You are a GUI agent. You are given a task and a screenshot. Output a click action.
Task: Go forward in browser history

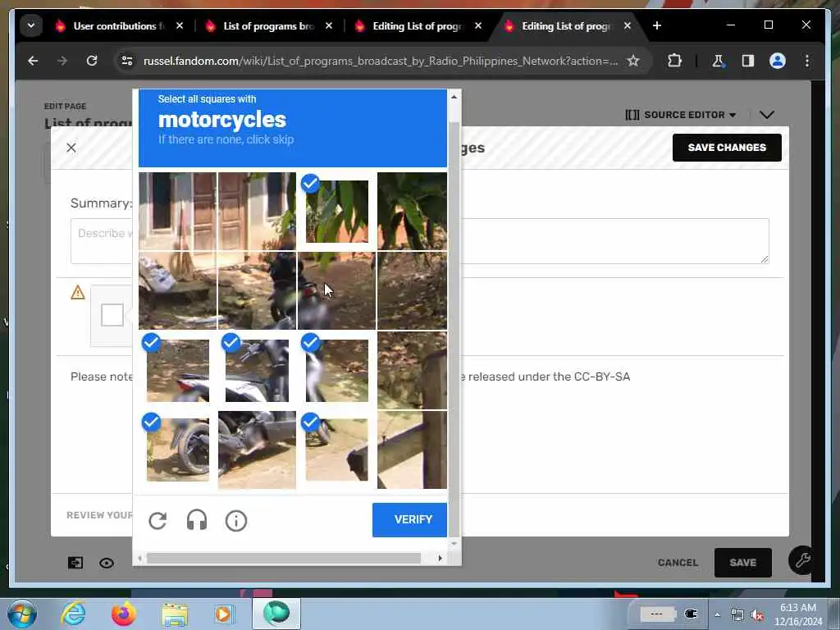pos(62,61)
